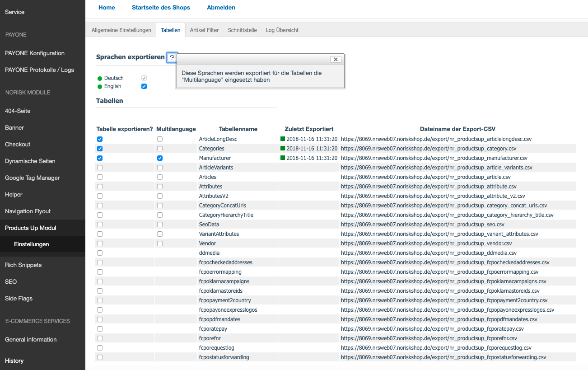Click the question mark help icon
The width and height of the screenshot is (588, 370).
click(x=172, y=57)
